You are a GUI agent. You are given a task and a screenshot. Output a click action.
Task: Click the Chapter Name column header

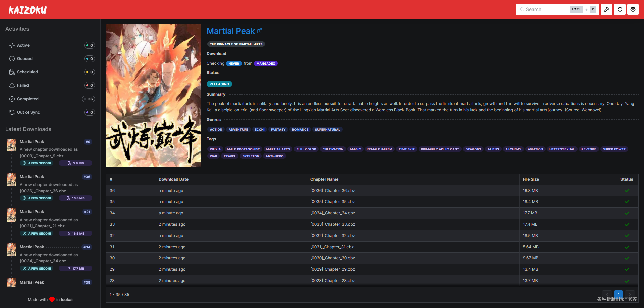[x=413, y=179]
